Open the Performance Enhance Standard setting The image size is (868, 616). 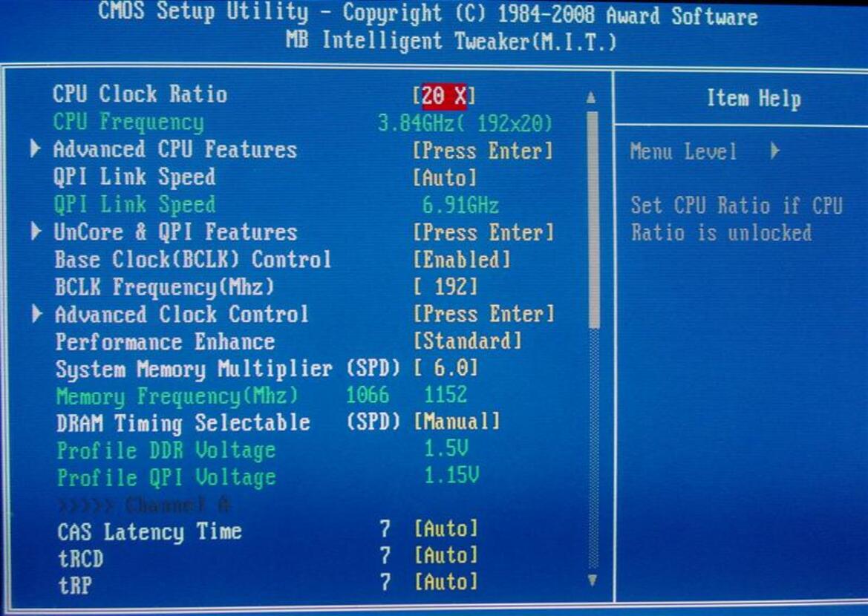pyautogui.click(x=468, y=341)
